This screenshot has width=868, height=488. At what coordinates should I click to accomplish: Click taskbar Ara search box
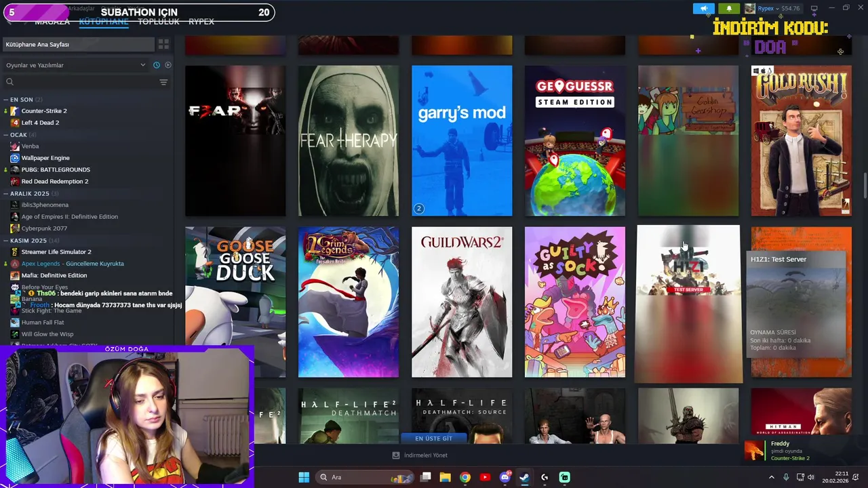(364, 477)
